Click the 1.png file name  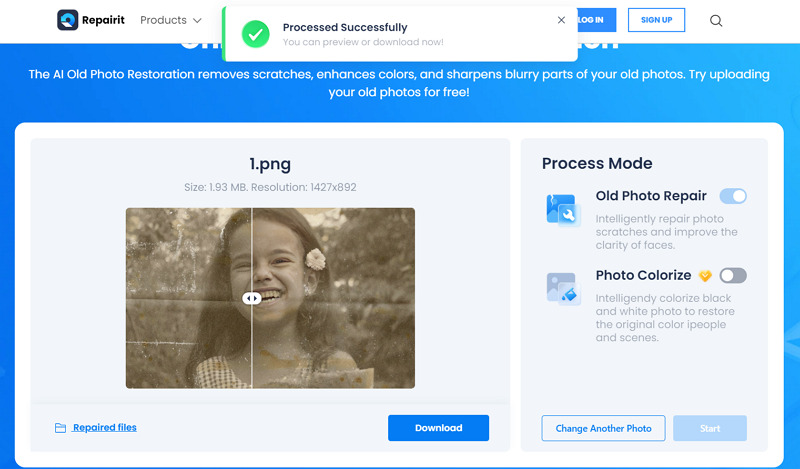(x=270, y=164)
